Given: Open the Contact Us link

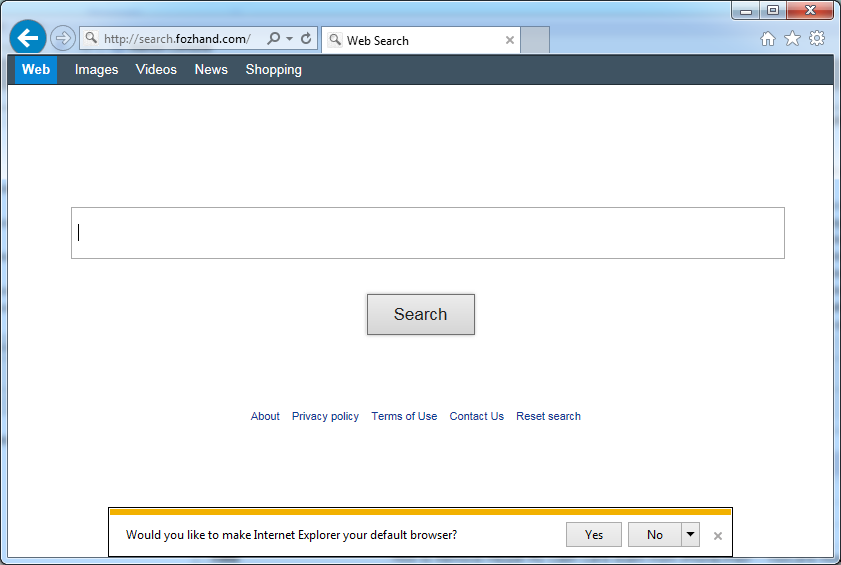Looking at the screenshot, I should [x=476, y=416].
